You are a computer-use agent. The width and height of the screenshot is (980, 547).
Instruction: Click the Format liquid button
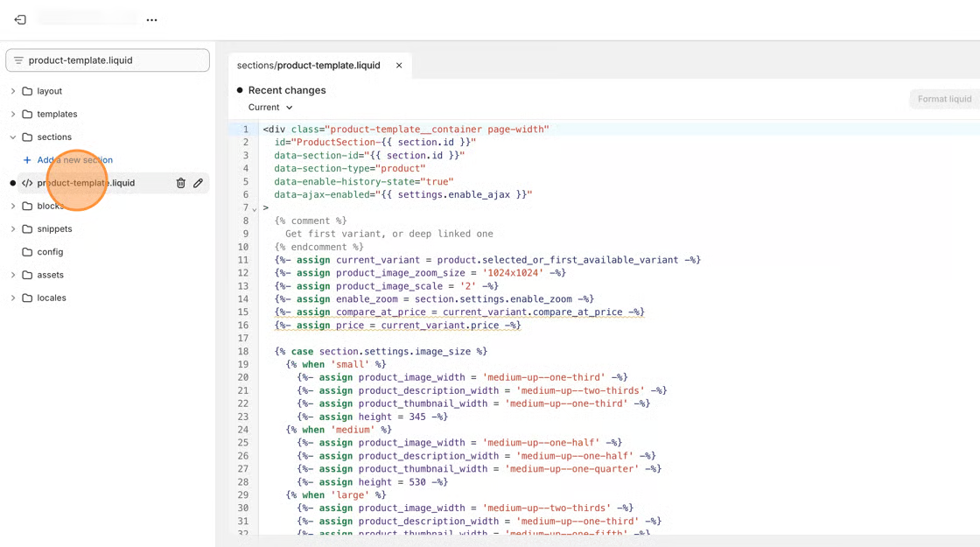[944, 99]
